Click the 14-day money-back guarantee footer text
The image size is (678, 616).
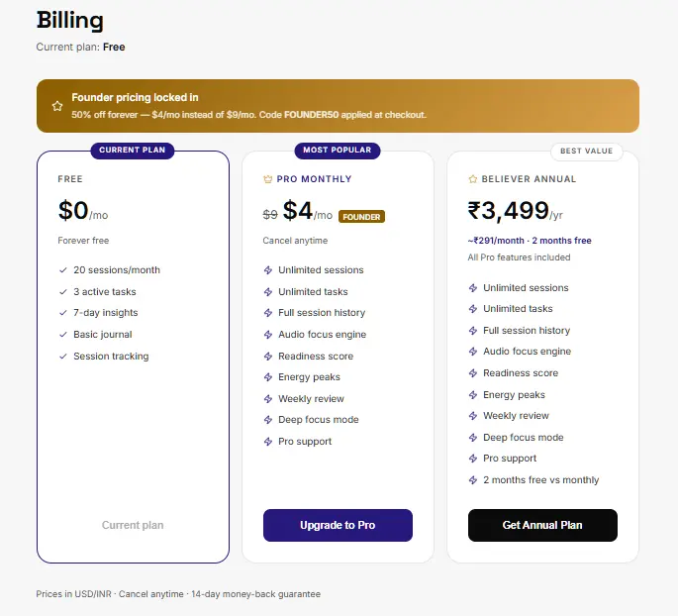coord(256,594)
